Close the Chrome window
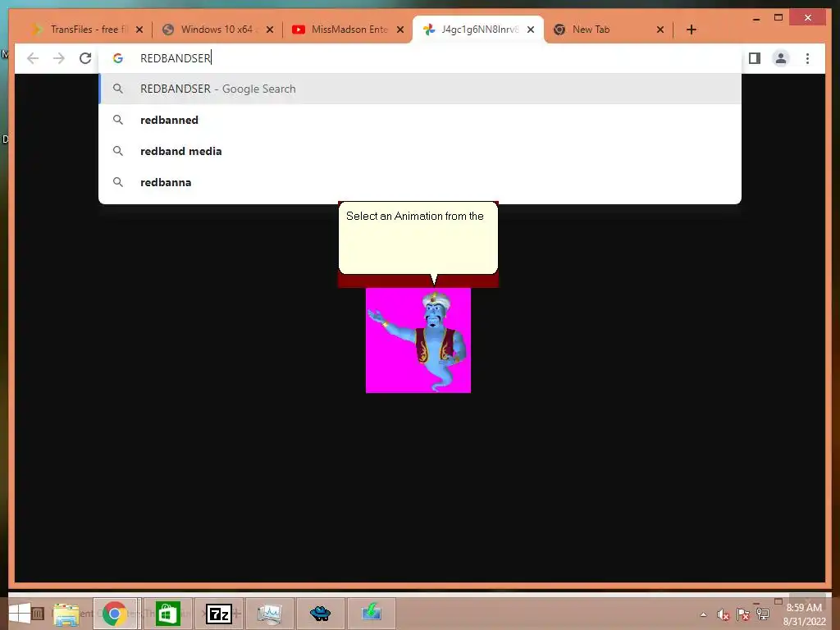Viewport: 840px width, 630px height. point(808,18)
